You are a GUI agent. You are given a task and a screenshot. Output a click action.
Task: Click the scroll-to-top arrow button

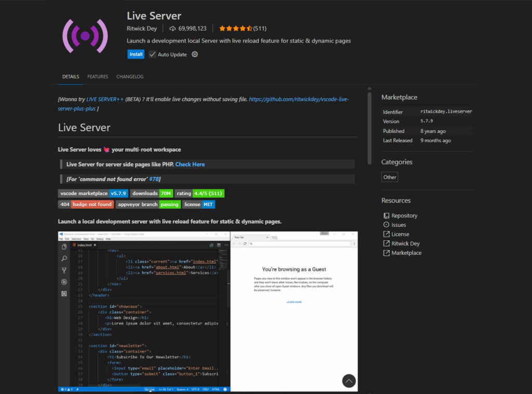(349, 381)
